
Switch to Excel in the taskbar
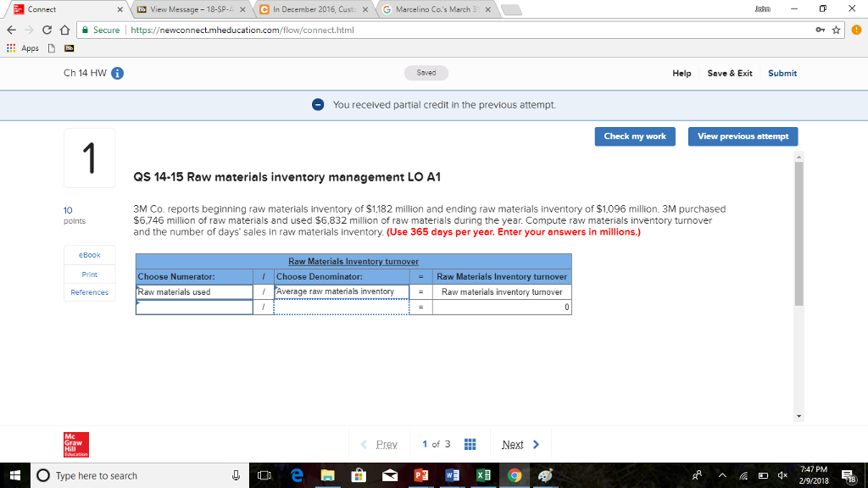coord(483,475)
